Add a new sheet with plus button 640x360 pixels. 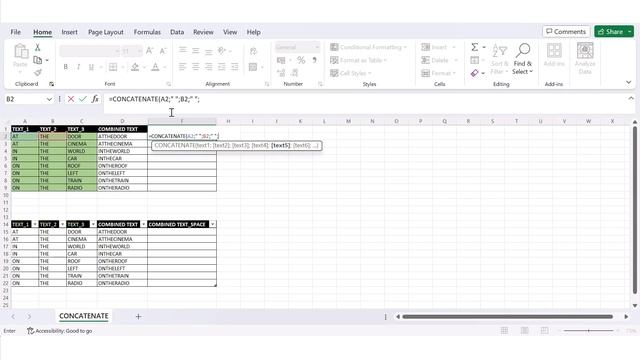click(x=138, y=316)
